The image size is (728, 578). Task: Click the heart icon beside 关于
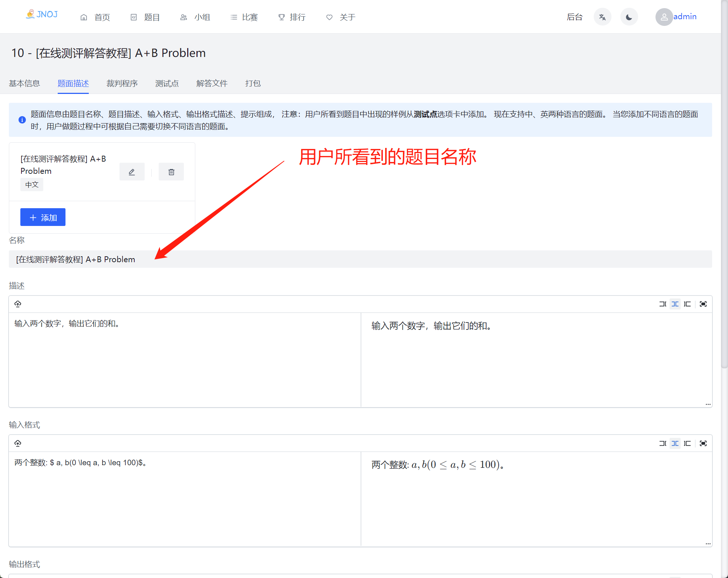[329, 17]
